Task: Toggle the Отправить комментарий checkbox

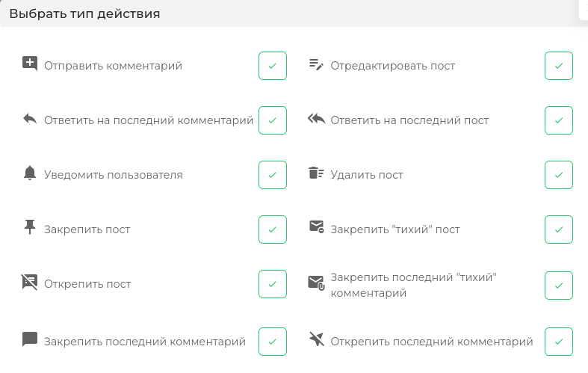Action: [x=273, y=66]
